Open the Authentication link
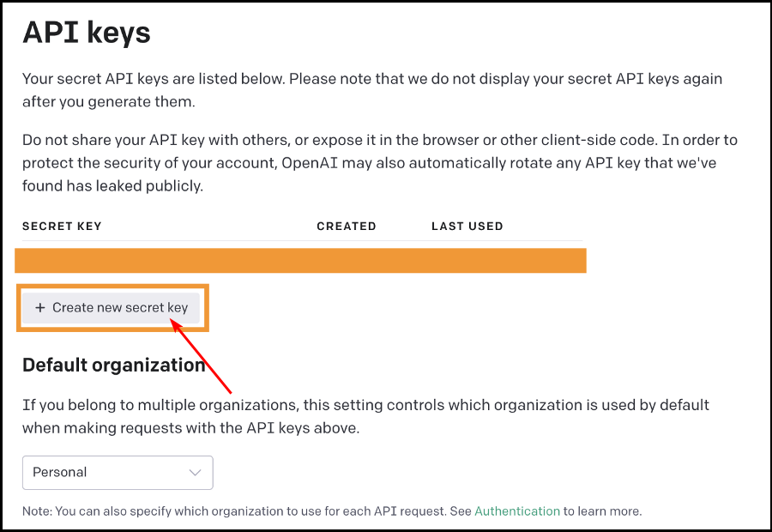Screen dimensions: 772x532 point(517,511)
